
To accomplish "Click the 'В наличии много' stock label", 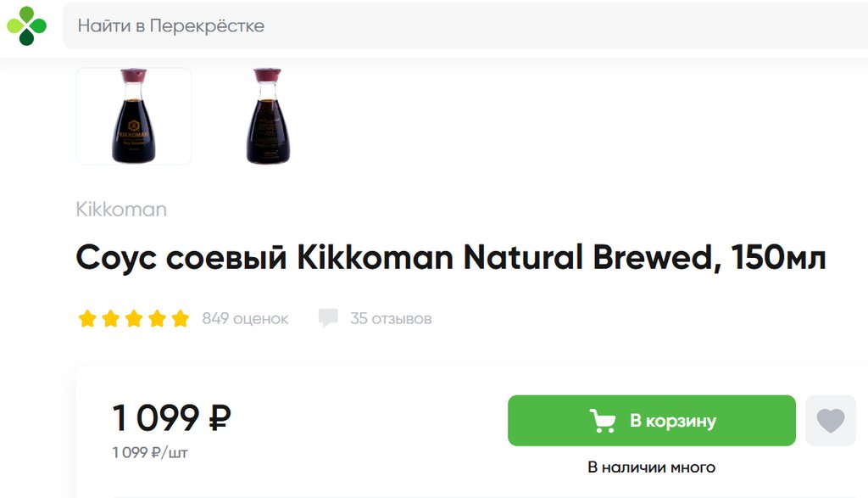I will [x=651, y=467].
